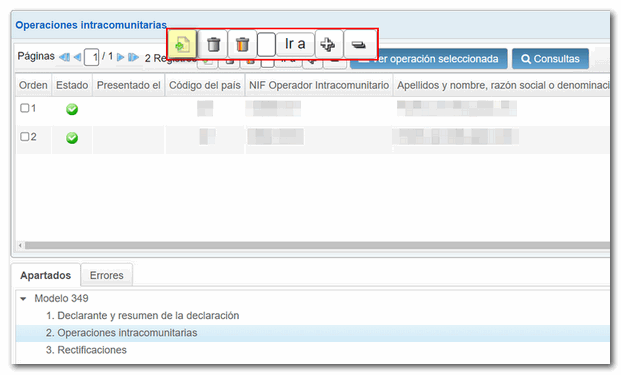Click the blurred NIF cell of record 1
Viewport: 621px width, 375px height.
click(273, 109)
